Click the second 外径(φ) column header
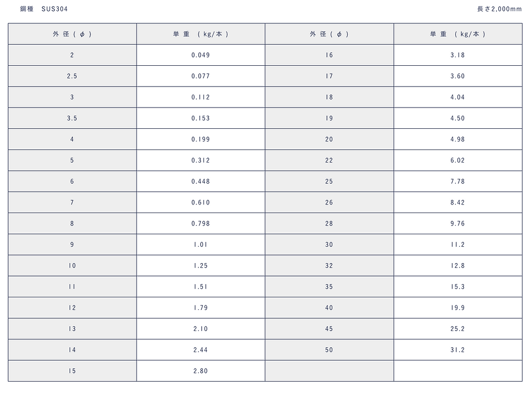The image size is (532, 393). (329, 34)
